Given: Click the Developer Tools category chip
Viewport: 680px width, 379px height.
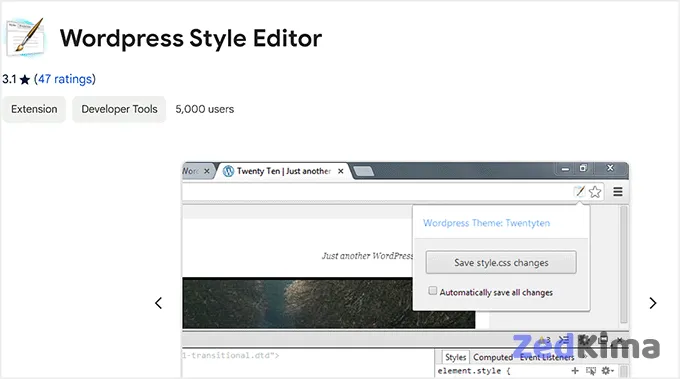Looking at the screenshot, I should click(x=119, y=109).
